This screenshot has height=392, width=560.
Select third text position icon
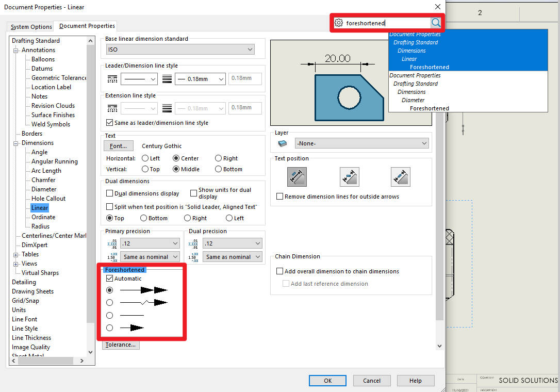400,177
